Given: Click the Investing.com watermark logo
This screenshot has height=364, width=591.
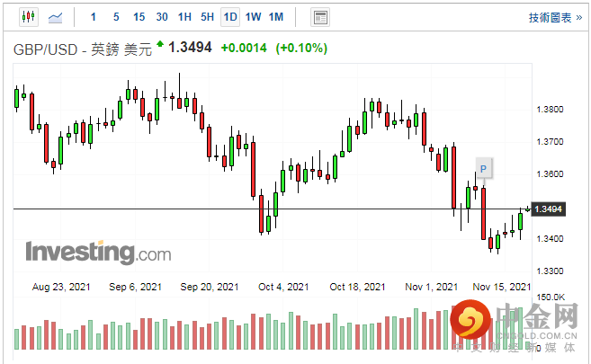Looking at the screenshot, I should tap(97, 253).
